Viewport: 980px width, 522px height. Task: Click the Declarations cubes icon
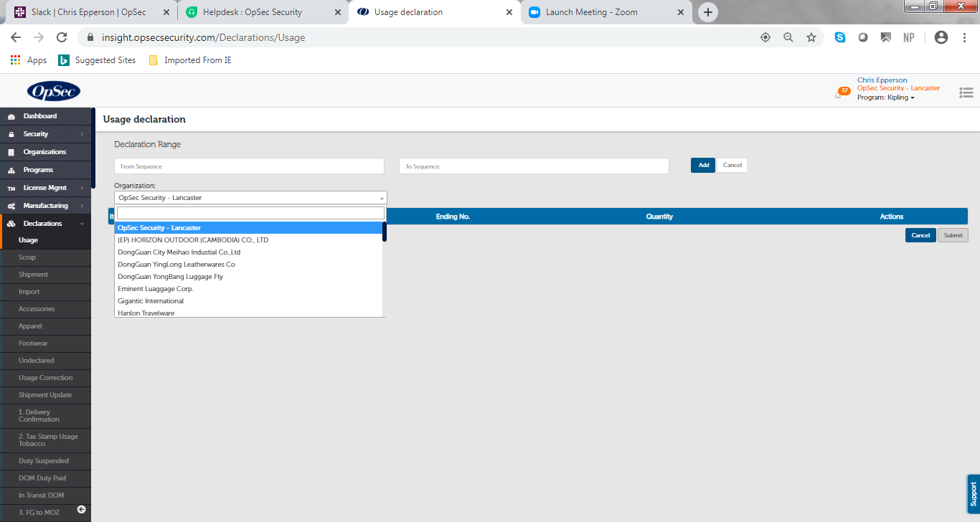[x=11, y=224]
